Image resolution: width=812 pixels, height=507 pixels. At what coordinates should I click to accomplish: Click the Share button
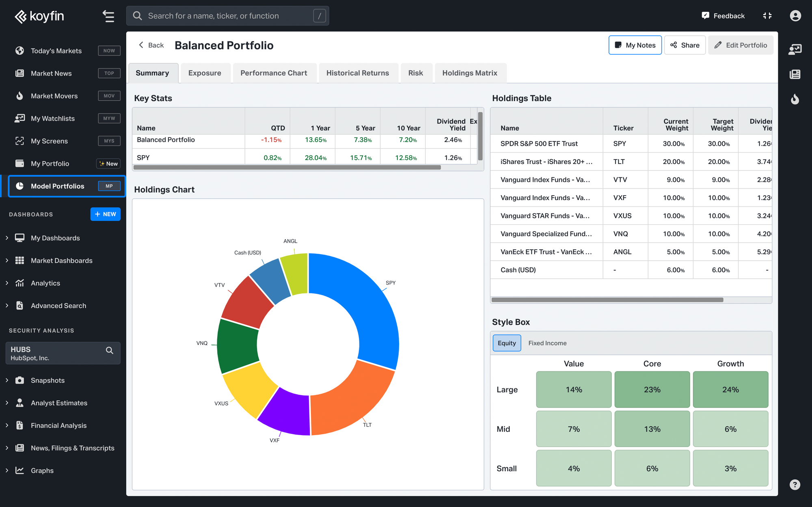[685, 45]
